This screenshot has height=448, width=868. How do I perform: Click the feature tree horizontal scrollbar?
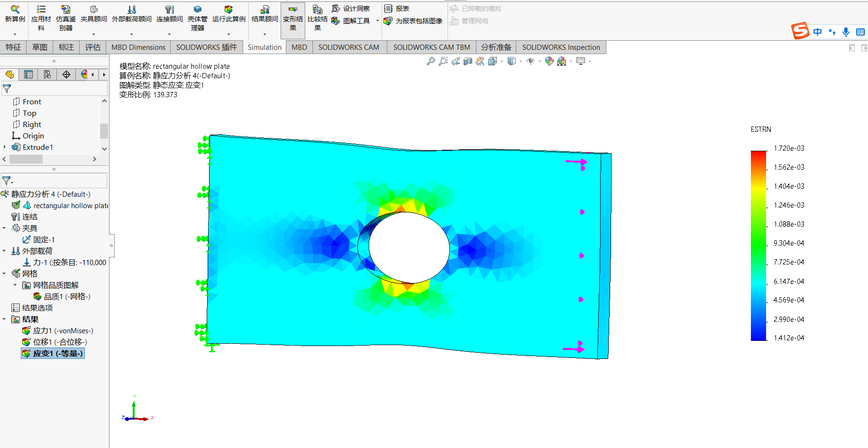click(x=26, y=159)
